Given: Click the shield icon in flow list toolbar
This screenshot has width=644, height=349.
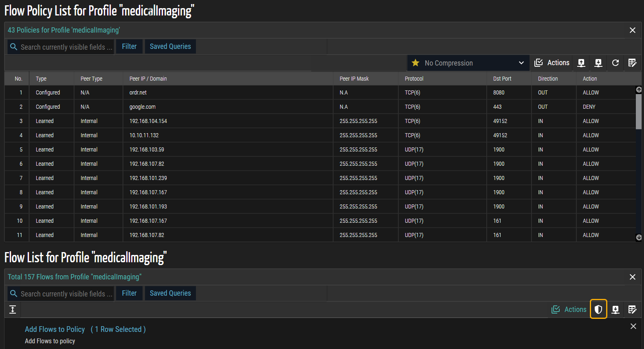Looking at the screenshot, I should click(x=598, y=309).
